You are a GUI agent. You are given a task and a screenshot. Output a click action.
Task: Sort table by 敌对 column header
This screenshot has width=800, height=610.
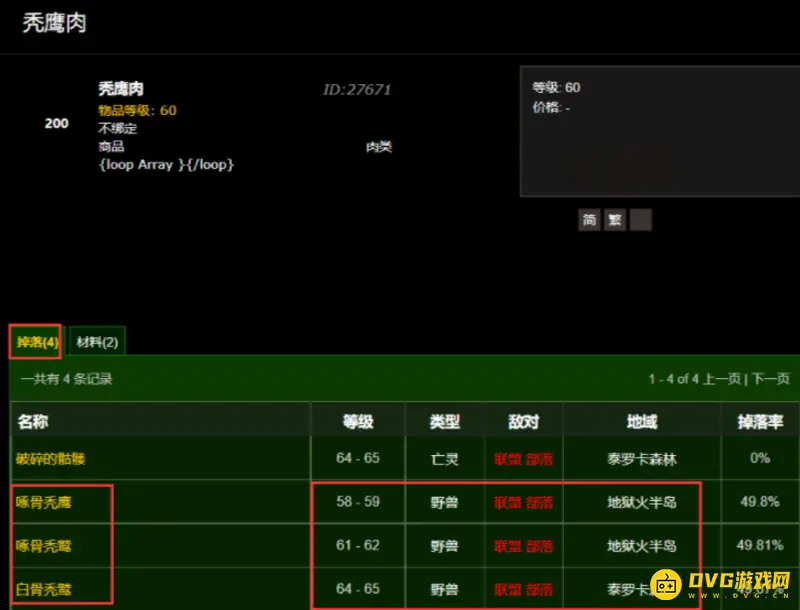(523, 422)
